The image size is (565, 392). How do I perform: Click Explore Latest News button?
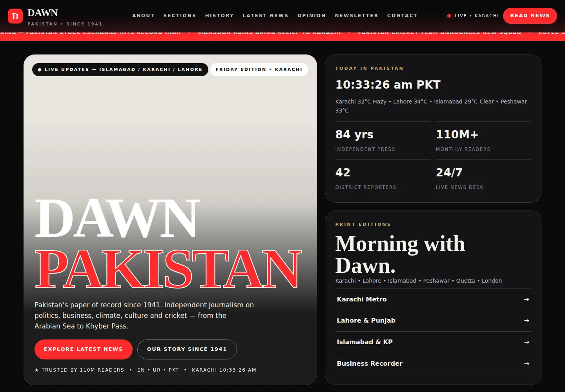pos(83,349)
